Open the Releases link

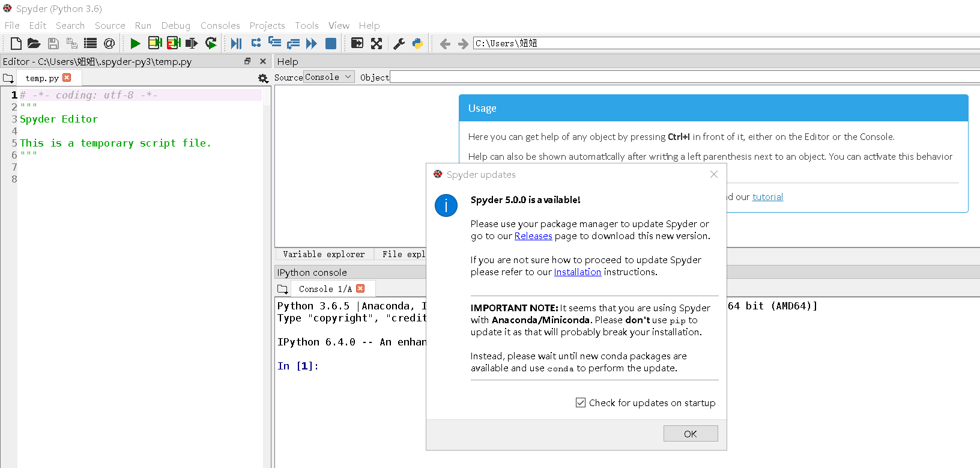(533, 236)
